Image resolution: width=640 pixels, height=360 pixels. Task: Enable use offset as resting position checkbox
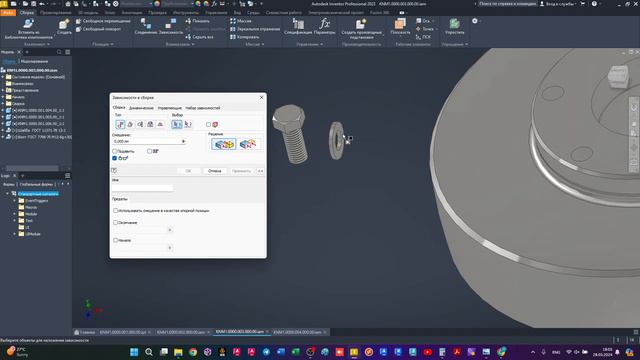tap(116, 210)
